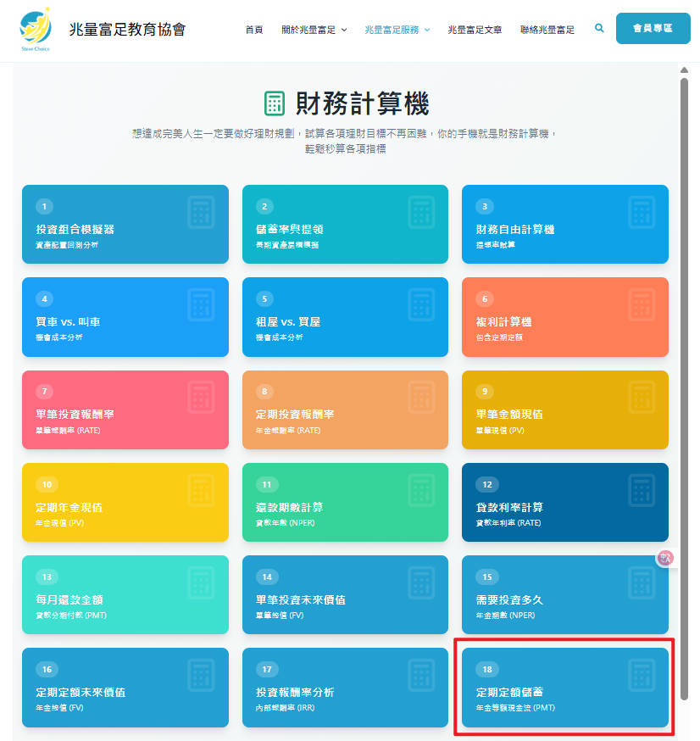The height and width of the screenshot is (741, 700).
Task: Open the 需要投資多久 calculator
Action: [564, 594]
